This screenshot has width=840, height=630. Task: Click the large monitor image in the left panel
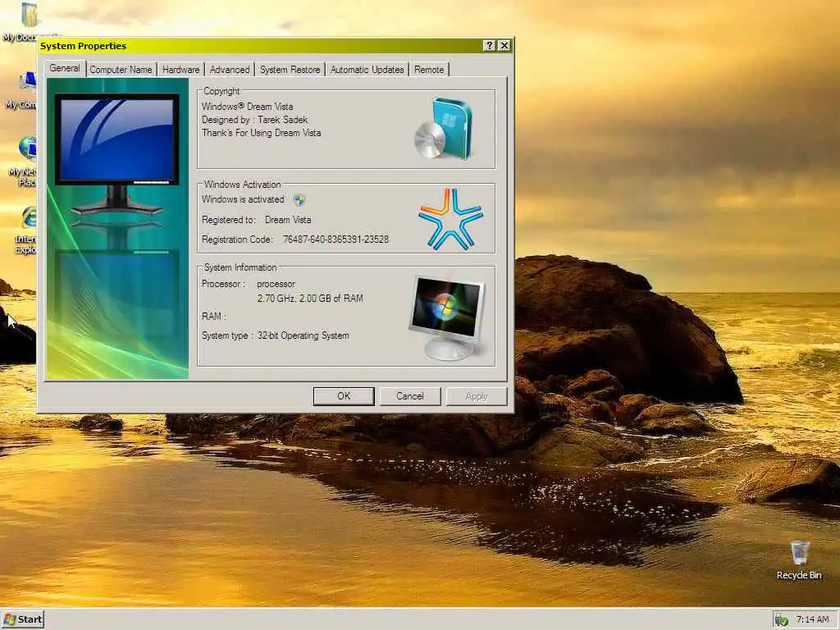click(x=116, y=154)
